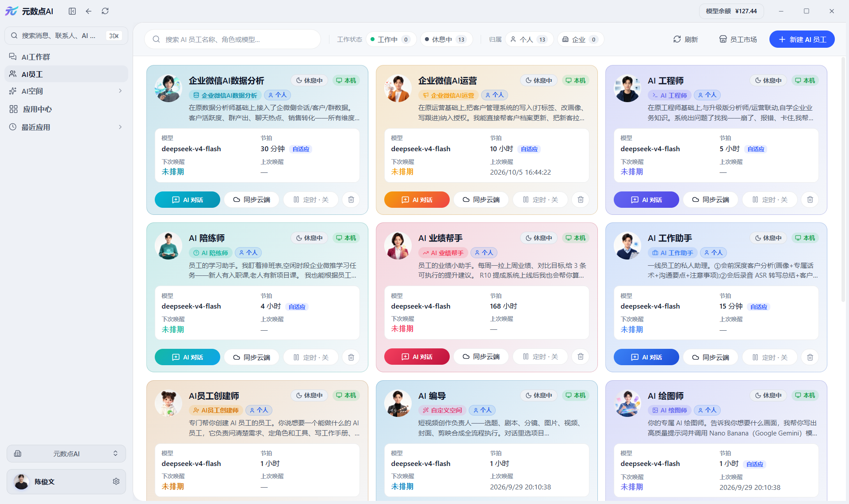
Task: Delete the AI 工程师 employee
Action: (810, 200)
